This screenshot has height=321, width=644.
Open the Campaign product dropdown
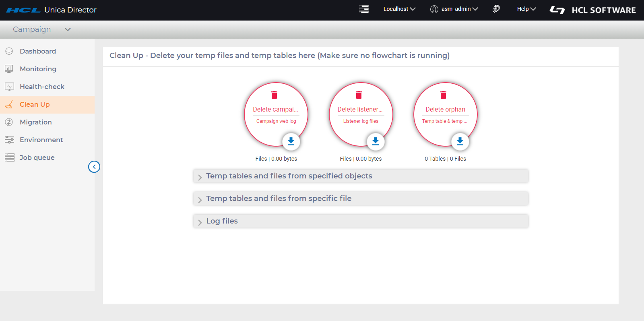coord(42,29)
